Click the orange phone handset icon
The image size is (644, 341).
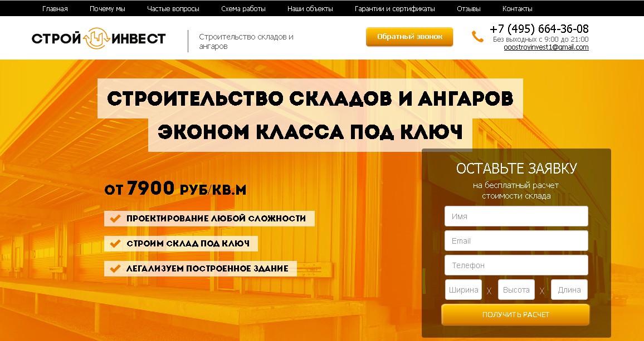477,37
